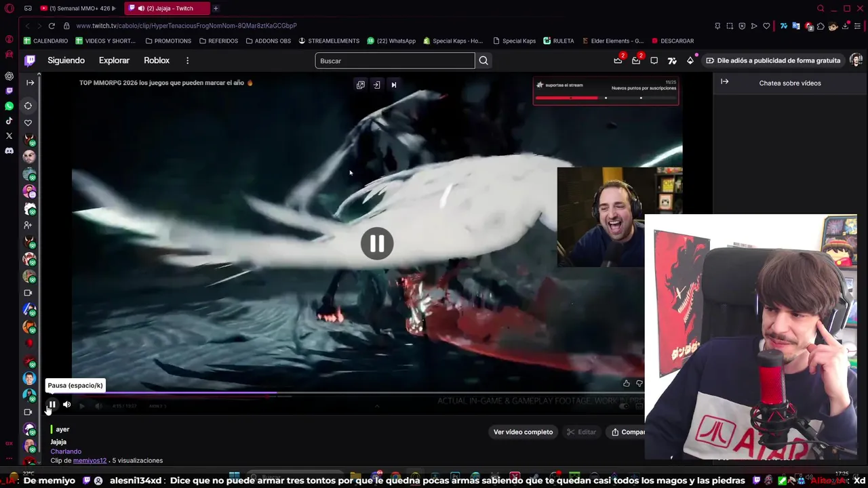
Task: Open X Twitter in Opera sidebar
Action: pyautogui.click(x=9, y=136)
